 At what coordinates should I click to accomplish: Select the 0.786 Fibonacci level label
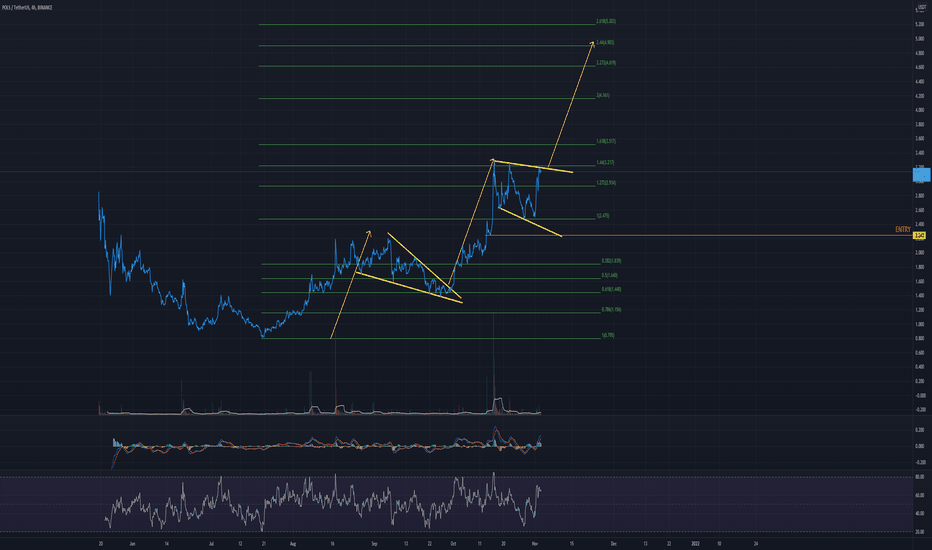pos(611,310)
